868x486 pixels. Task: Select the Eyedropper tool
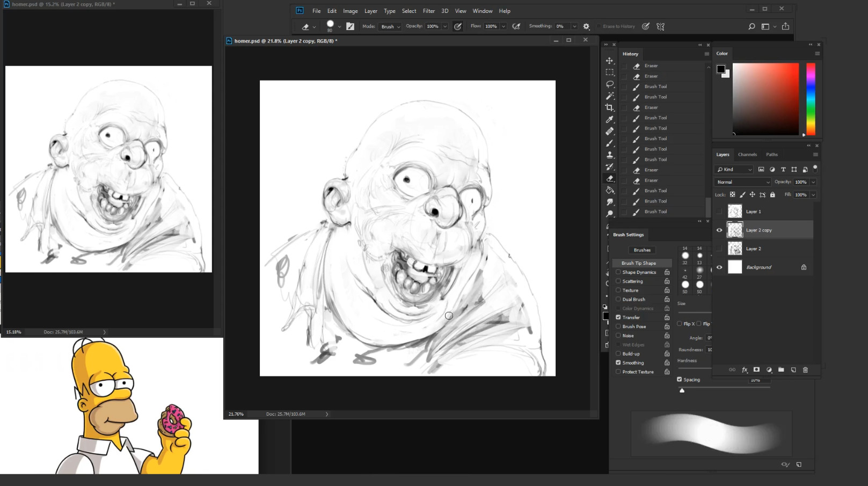click(x=609, y=120)
